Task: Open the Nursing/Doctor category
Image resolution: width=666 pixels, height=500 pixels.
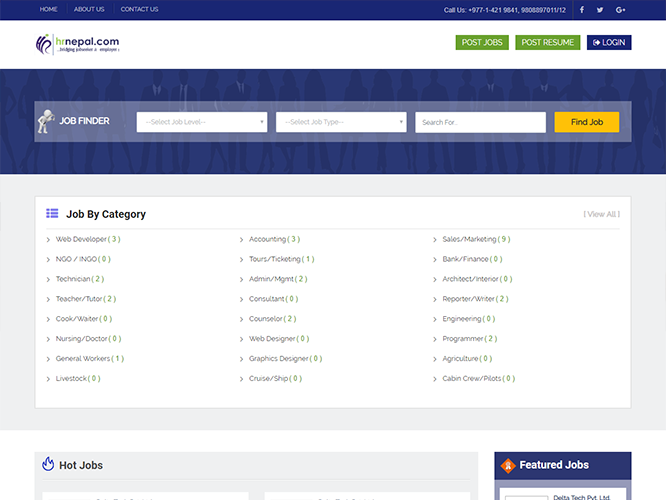Action: pos(88,339)
